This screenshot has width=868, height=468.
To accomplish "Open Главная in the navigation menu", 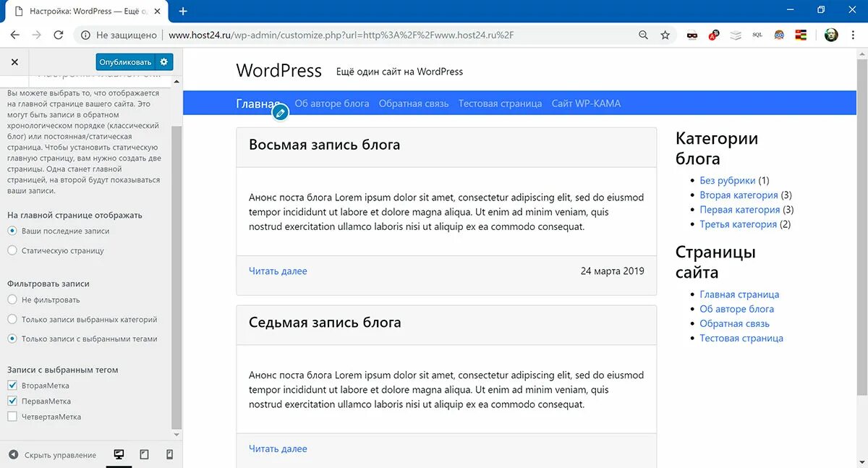I will [x=258, y=103].
